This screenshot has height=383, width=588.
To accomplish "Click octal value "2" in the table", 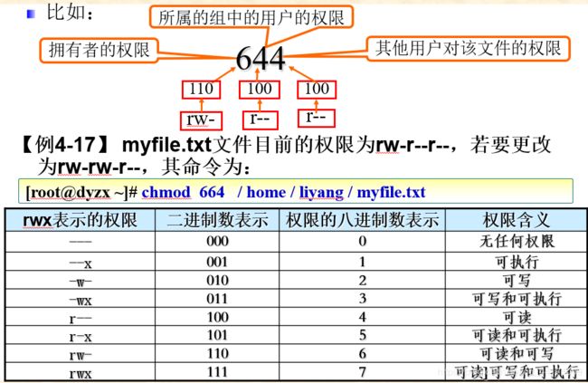I will (362, 280).
